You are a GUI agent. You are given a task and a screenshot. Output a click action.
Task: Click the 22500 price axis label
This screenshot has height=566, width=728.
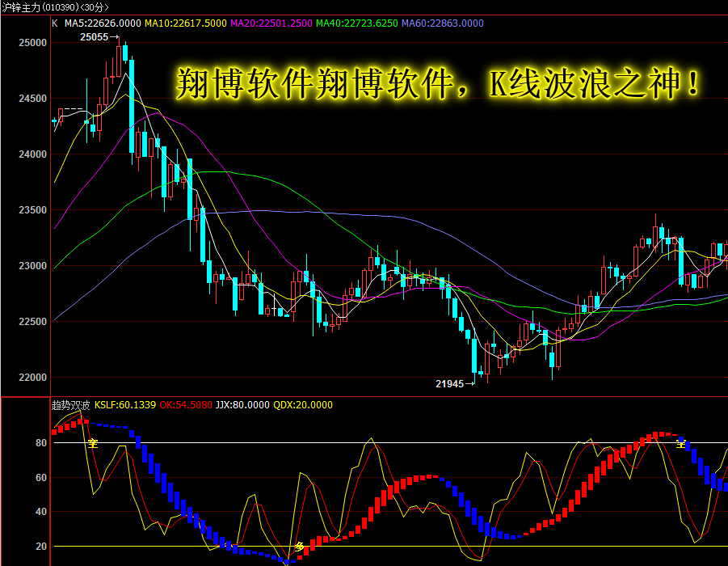click(32, 322)
